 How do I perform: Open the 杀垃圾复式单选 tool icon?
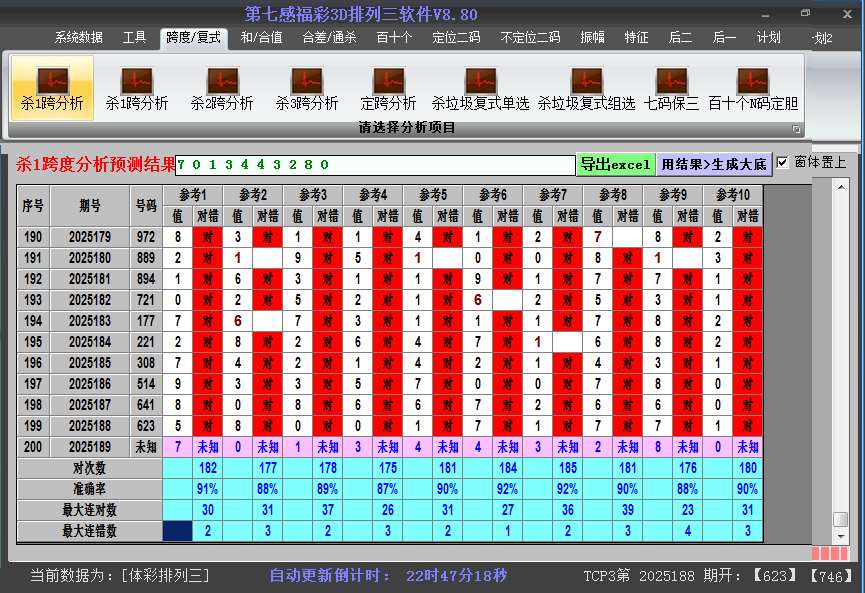[x=480, y=89]
